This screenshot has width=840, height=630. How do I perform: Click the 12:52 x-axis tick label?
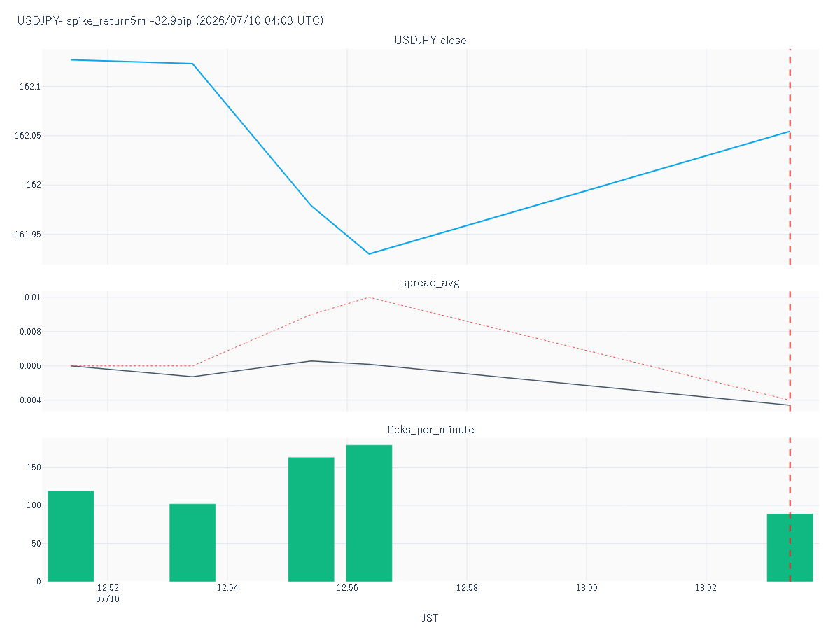tap(108, 588)
